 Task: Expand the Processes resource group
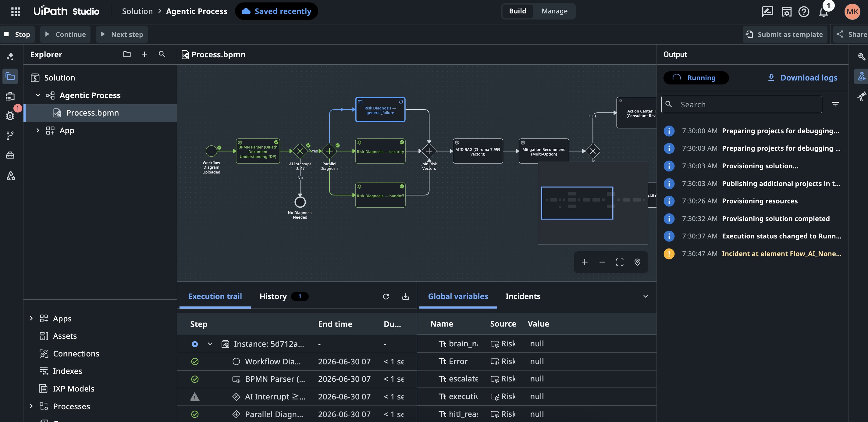point(31,406)
